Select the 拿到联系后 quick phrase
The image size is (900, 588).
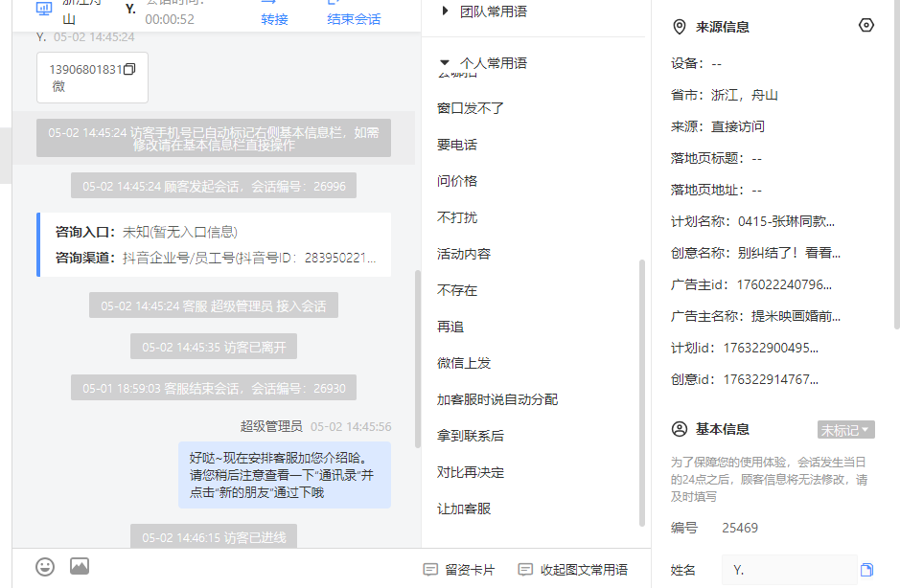[x=470, y=436]
